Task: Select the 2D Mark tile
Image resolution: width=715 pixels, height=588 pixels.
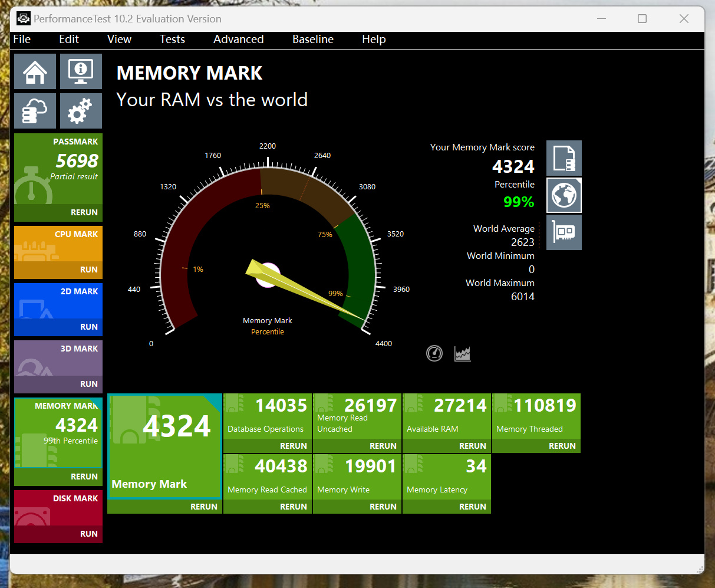Action: pyautogui.click(x=58, y=301)
